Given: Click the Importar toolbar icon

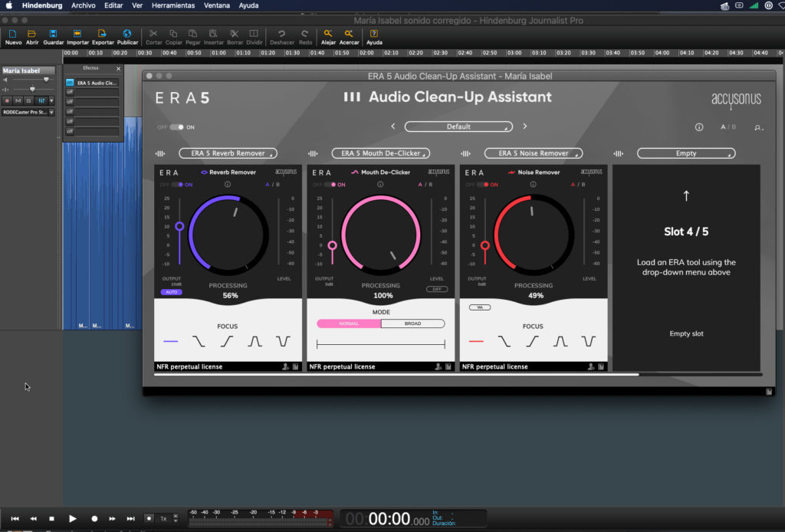Looking at the screenshot, I should [x=77, y=34].
